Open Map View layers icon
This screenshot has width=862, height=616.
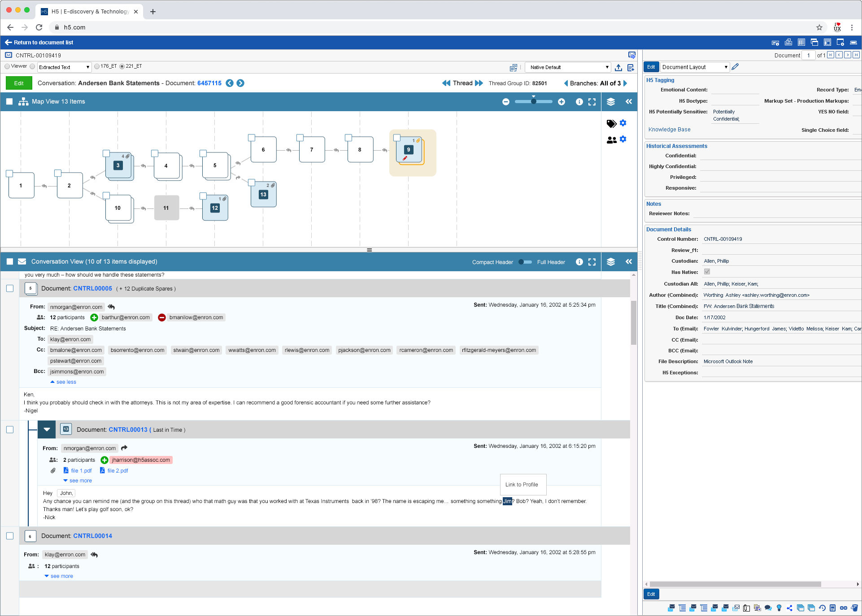click(611, 102)
